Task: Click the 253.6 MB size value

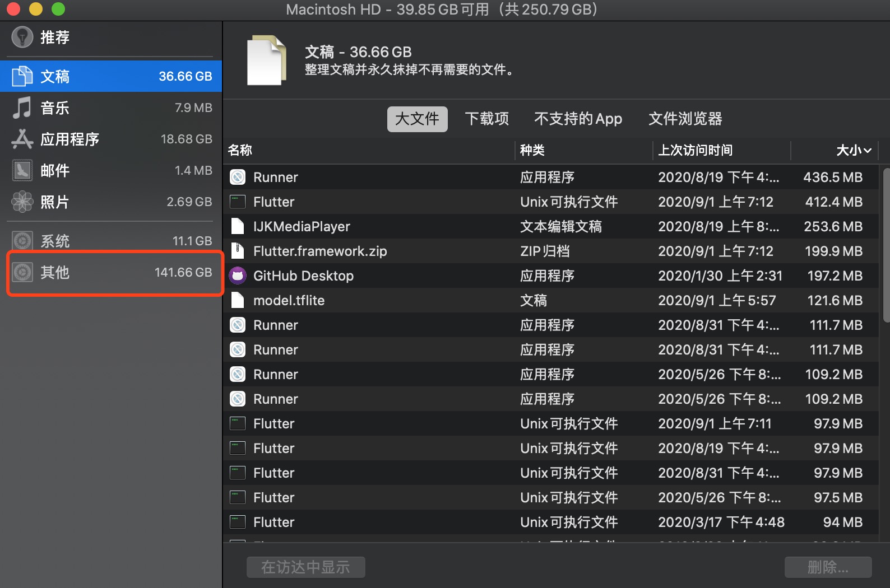Action: 833,226
